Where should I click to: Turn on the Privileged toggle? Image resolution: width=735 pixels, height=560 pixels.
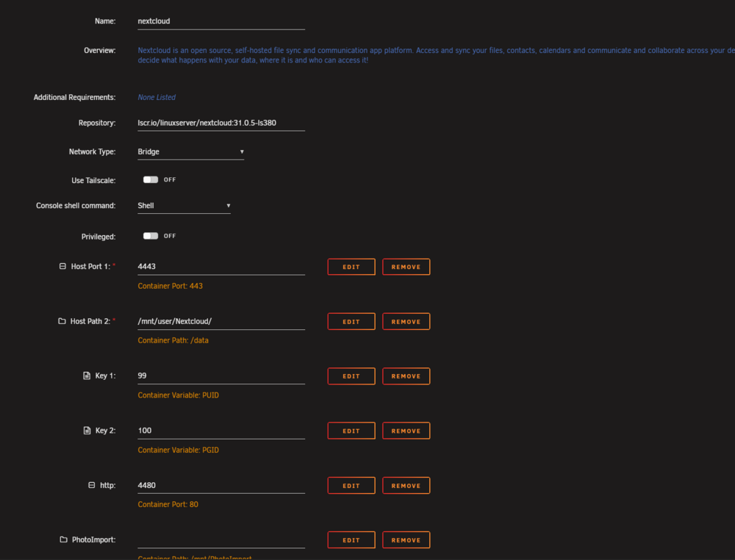(151, 236)
